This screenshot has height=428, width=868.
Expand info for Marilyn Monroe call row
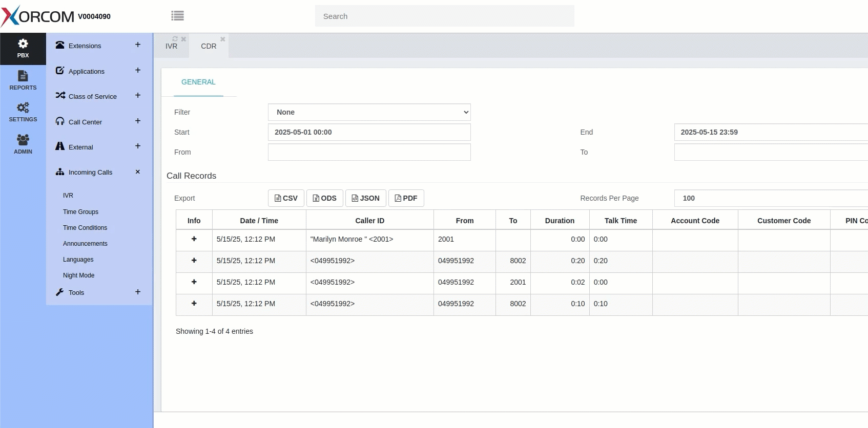point(194,239)
